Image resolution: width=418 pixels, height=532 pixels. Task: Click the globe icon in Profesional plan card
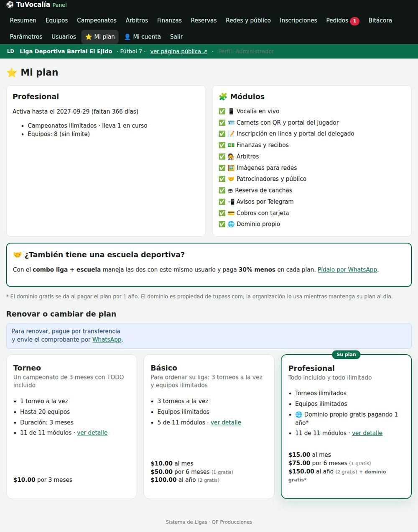point(298,414)
